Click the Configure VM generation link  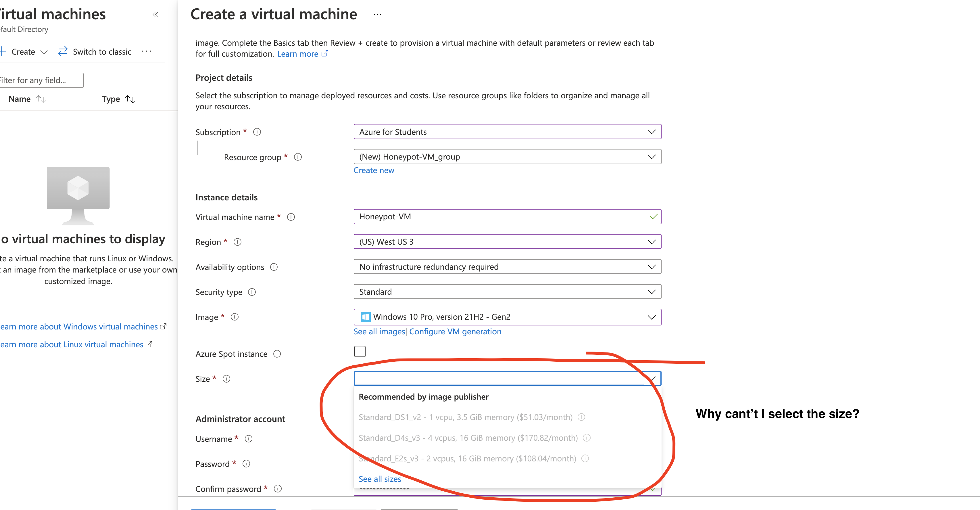(x=455, y=331)
